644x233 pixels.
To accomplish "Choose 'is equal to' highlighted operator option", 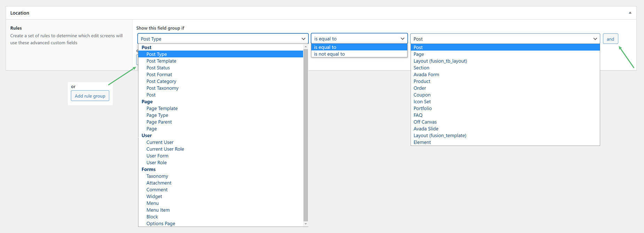I will click(359, 47).
